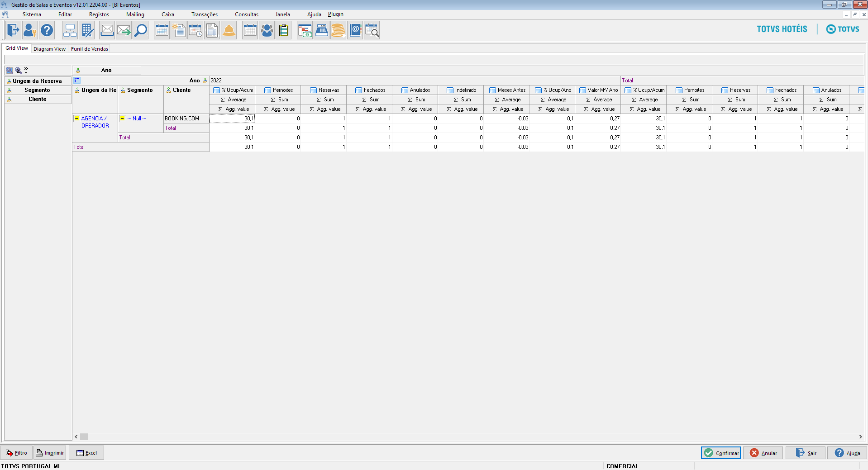Viewport: 868px width, 470px height.
Task: Click the horizontal scrollbar right arrow
Action: (x=860, y=437)
